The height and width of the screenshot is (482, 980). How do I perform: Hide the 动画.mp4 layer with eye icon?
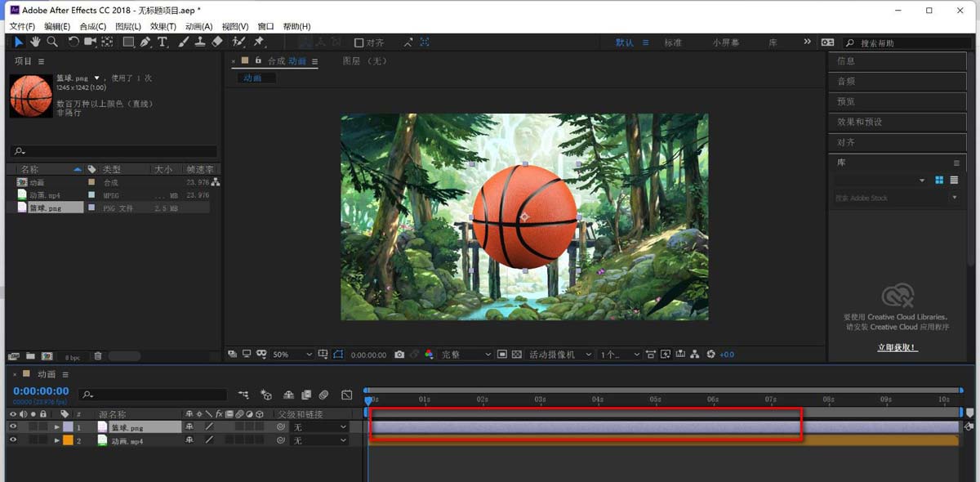[12, 440]
